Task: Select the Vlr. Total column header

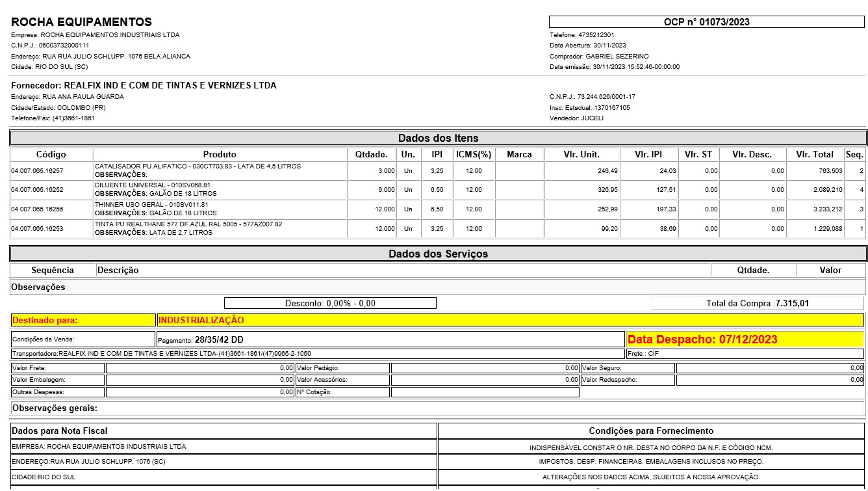Action: tap(814, 155)
